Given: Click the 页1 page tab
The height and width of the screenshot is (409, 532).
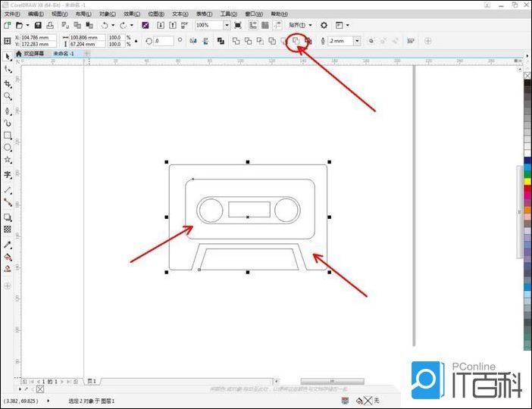Looking at the screenshot, I should [x=92, y=381].
